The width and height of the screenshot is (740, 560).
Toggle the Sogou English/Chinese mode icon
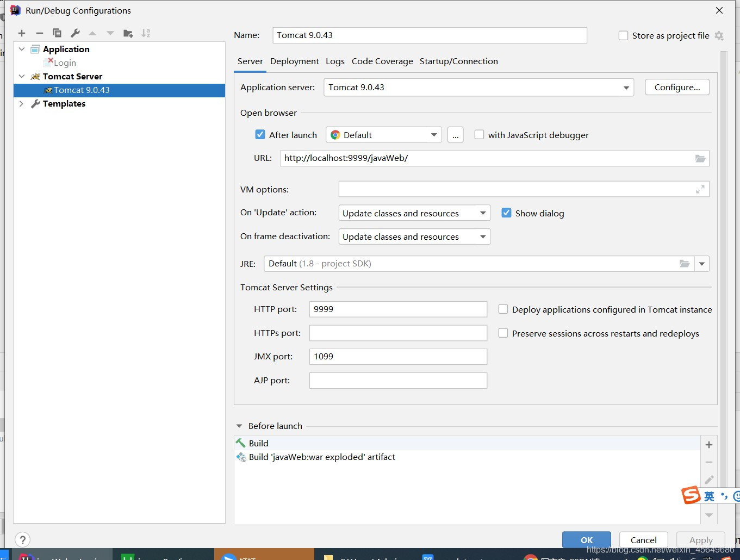tap(710, 496)
